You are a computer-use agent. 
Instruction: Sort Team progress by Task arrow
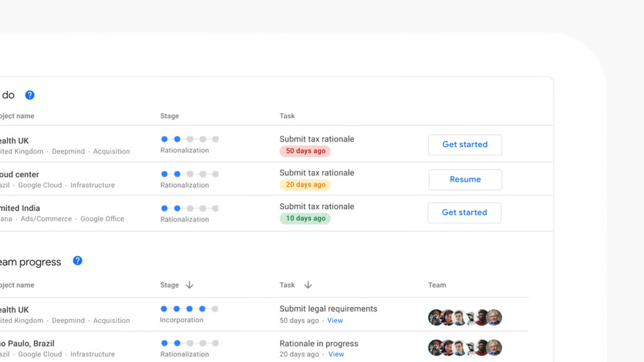pyautogui.click(x=308, y=285)
